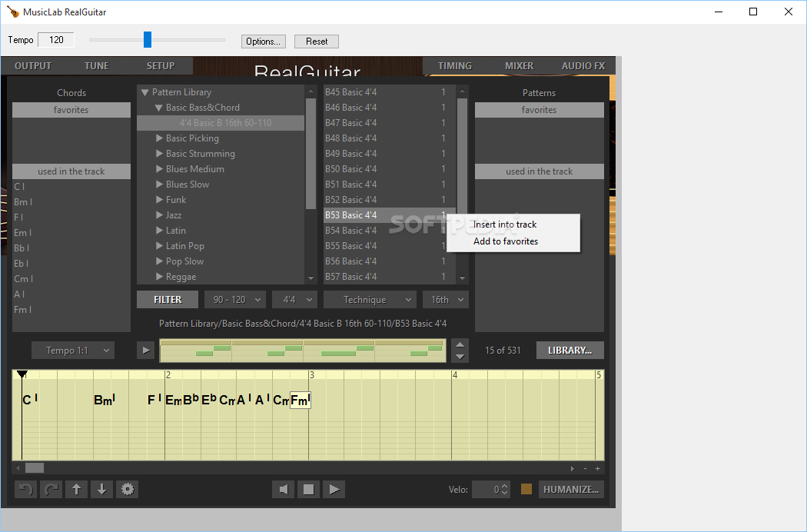Click the redo arrow icon

[x=51, y=489]
